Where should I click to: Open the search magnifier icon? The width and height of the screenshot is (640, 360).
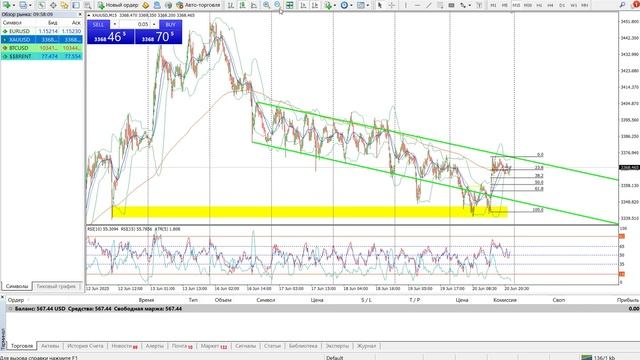click(622, 5)
